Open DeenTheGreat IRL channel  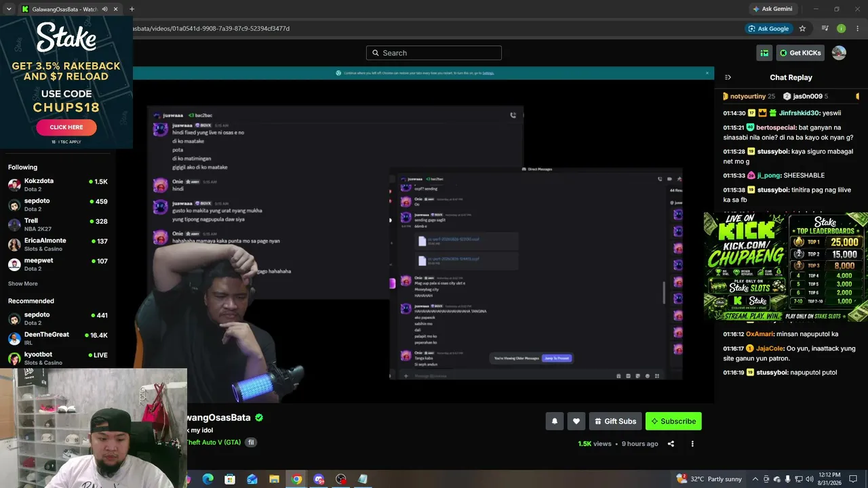(58, 338)
